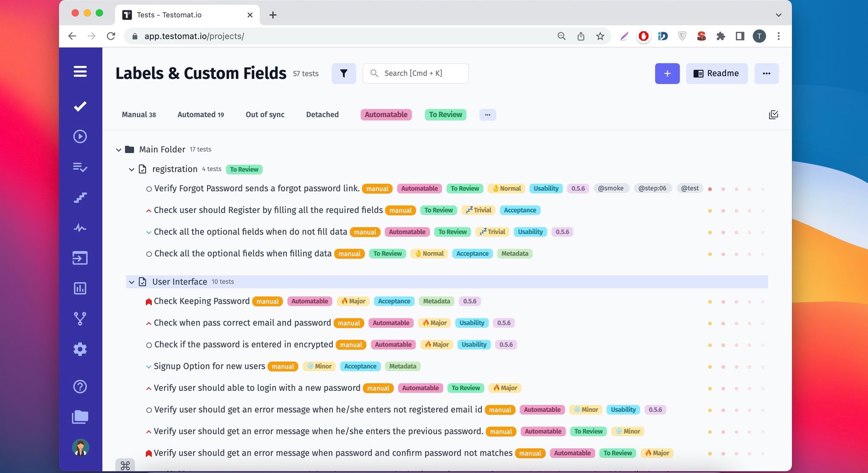Open the Branches fork icon in sidebar
Image resolution: width=868 pixels, height=473 pixels.
coord(80,319)
